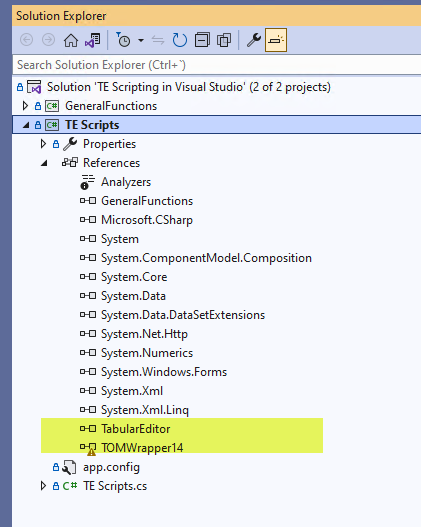Click the Show All Files icon
Viewport: 421px width, 527px height.
coord(224,40)
